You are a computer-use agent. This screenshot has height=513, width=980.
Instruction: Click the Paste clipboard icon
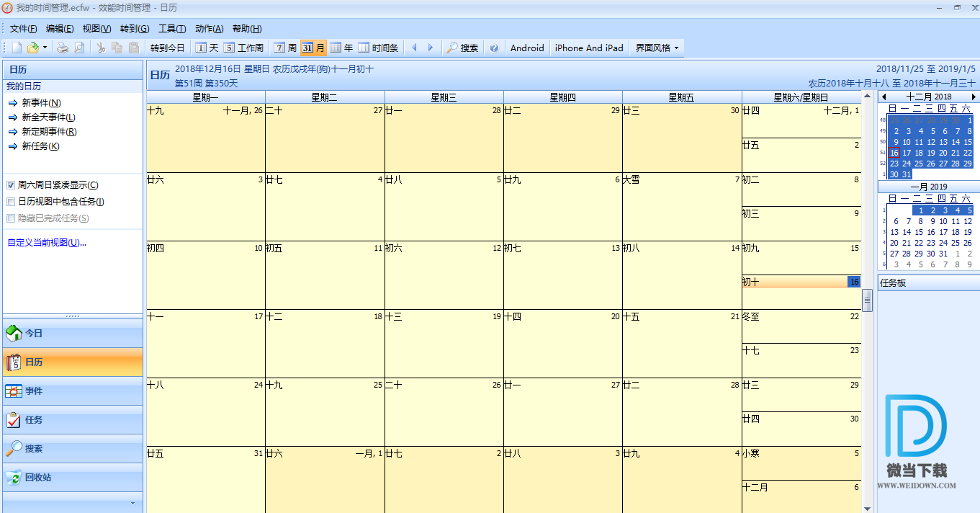pos(133,48)
